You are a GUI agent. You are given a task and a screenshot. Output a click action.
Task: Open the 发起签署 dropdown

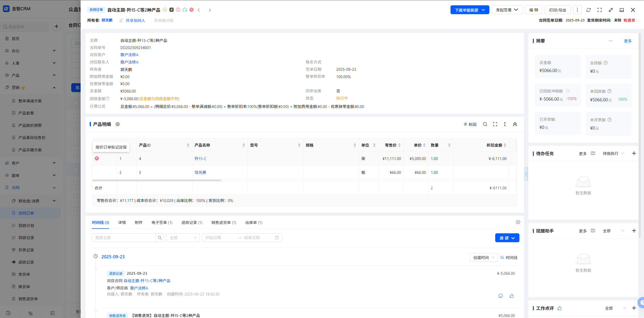point(507,10)
